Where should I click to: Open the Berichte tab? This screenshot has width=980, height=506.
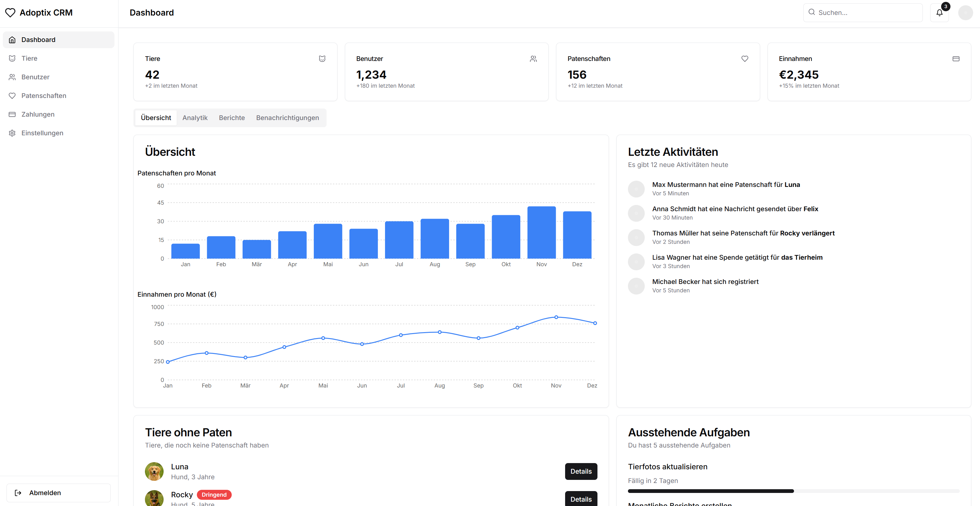pos(232,118)
